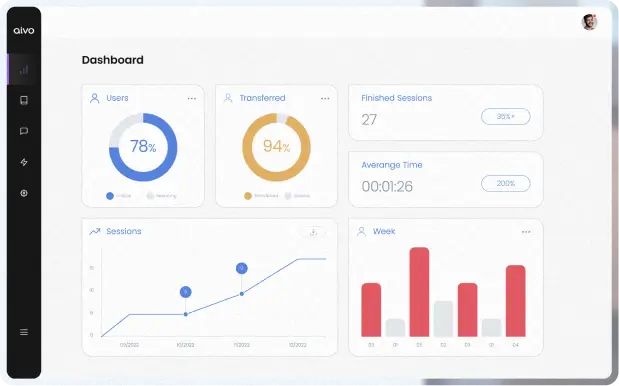
Task: Open the Users card three-dot menu
Action: [192, 98]
